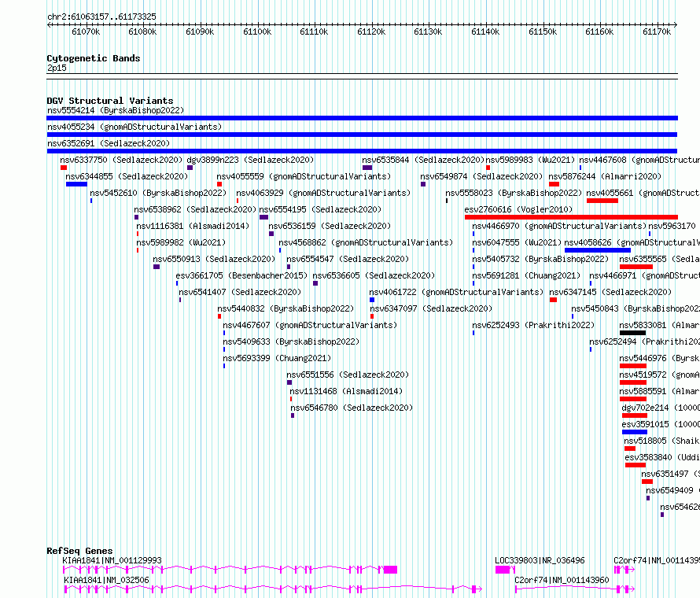Open nsv5693399 (Chuang2021) variant

point(277,358)
